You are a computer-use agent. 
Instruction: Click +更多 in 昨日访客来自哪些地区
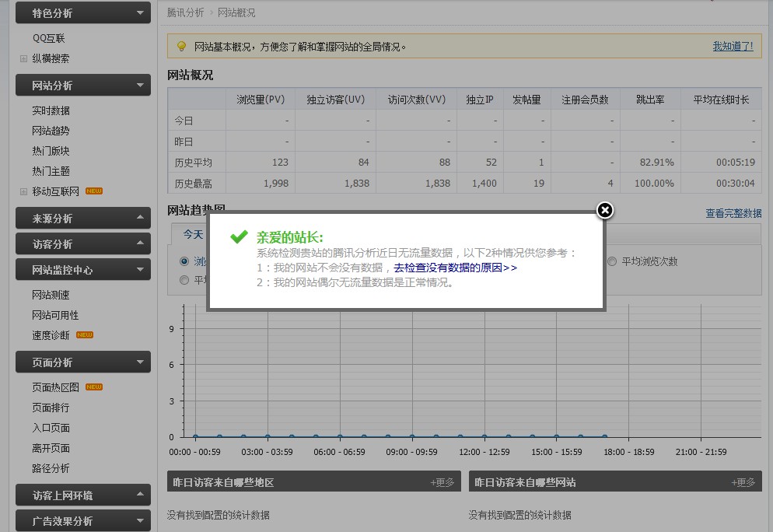coord(442,482)
